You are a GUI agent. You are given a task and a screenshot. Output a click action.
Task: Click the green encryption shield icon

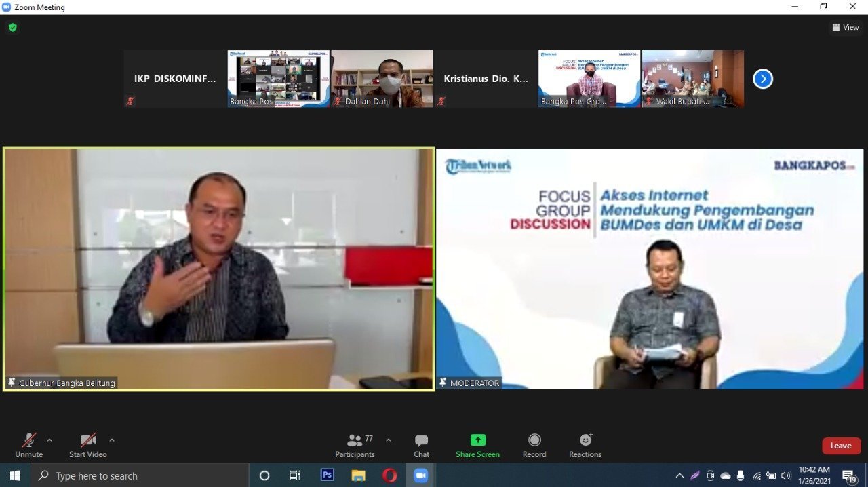(12, 28)
